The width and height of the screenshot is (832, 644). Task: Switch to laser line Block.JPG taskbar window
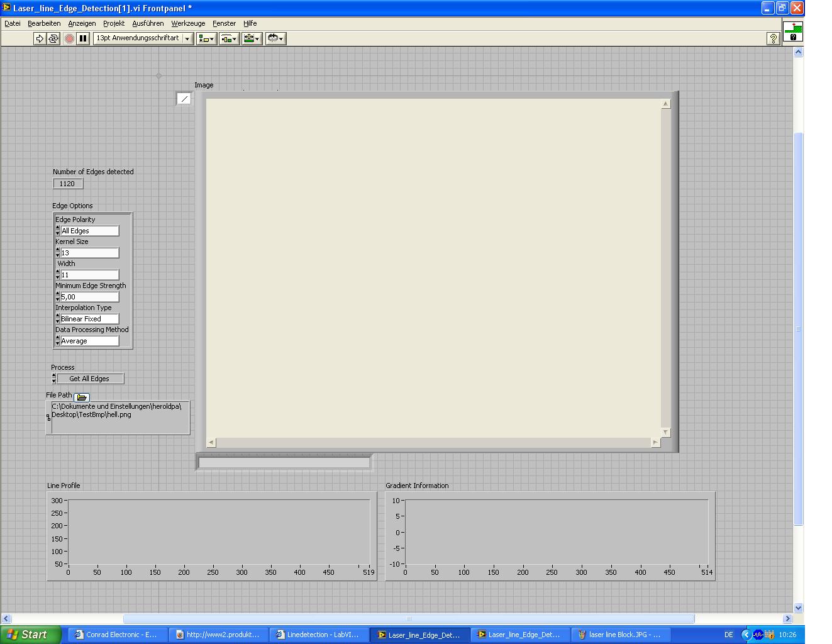pos(620,635)
